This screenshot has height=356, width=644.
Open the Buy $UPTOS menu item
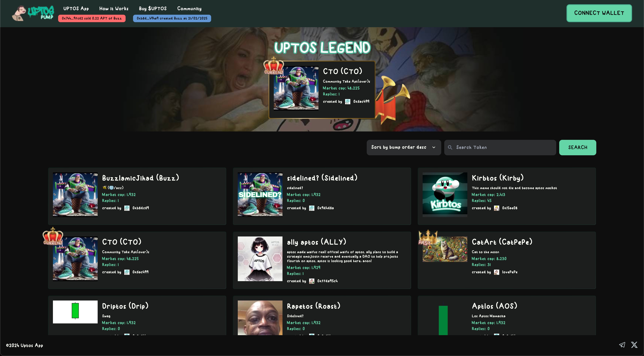(152, 9)
